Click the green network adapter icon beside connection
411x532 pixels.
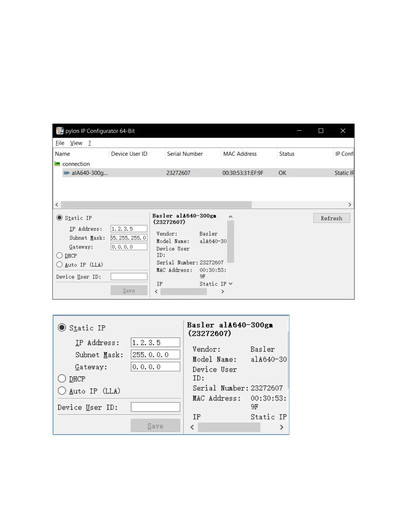tap(57, 164)
